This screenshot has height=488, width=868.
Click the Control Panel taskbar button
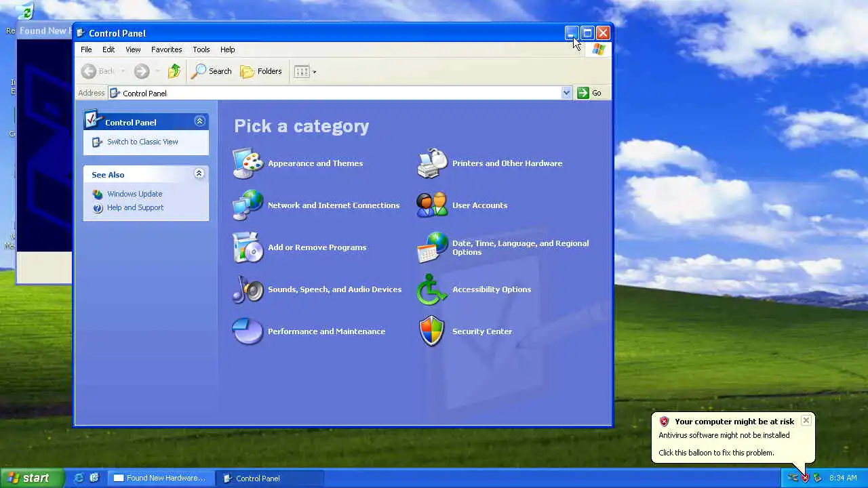point(270,478)
